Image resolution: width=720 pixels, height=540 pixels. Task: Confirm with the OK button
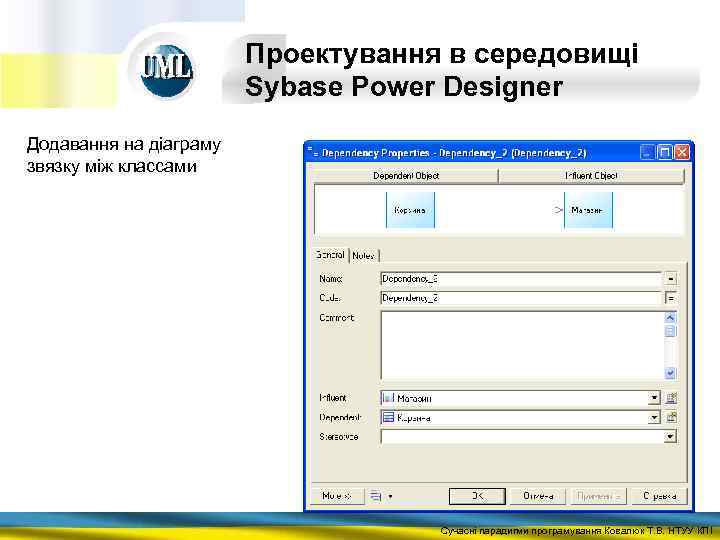[x=477, y=496]
